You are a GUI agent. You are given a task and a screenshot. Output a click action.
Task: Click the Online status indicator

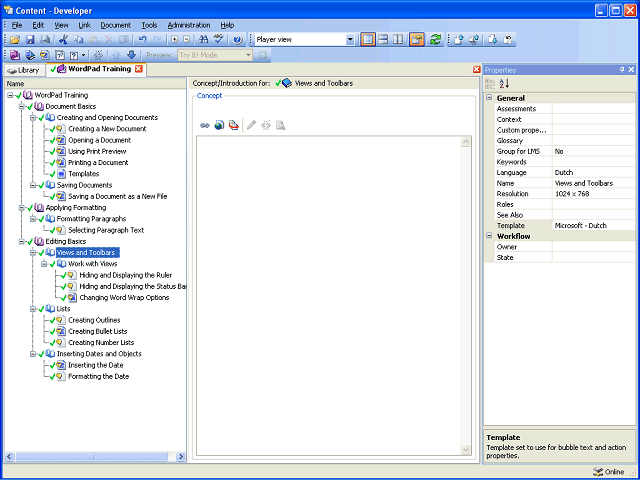tap(609, 472)
